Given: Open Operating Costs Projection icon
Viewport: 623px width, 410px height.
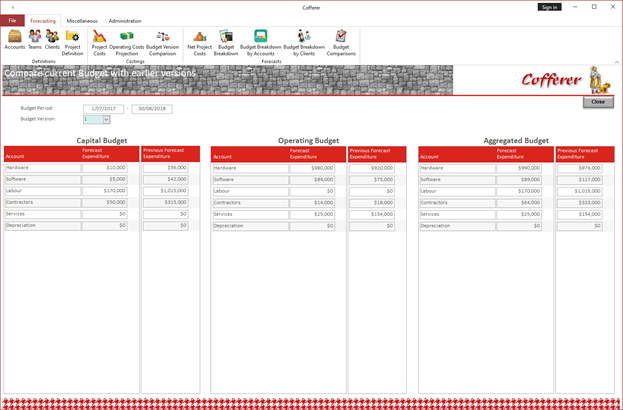Looking at the screenshot, I should pyautogui.click(x=127, y=43).
